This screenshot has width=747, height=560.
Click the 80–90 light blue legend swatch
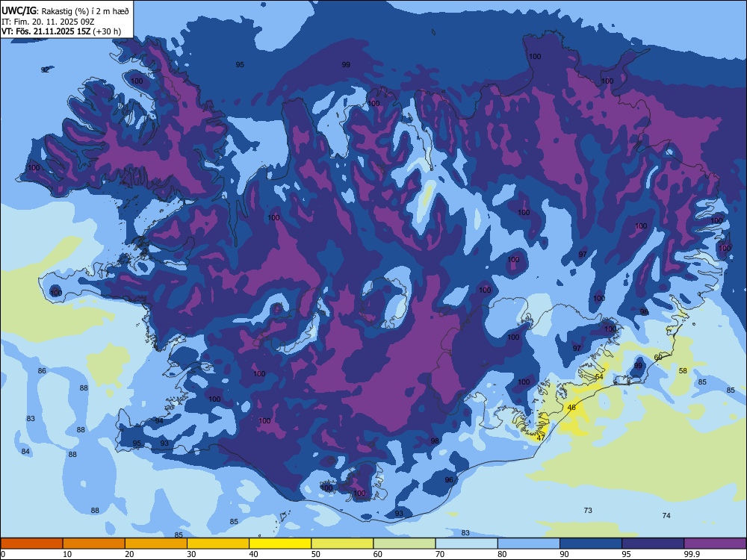point(529,544)
